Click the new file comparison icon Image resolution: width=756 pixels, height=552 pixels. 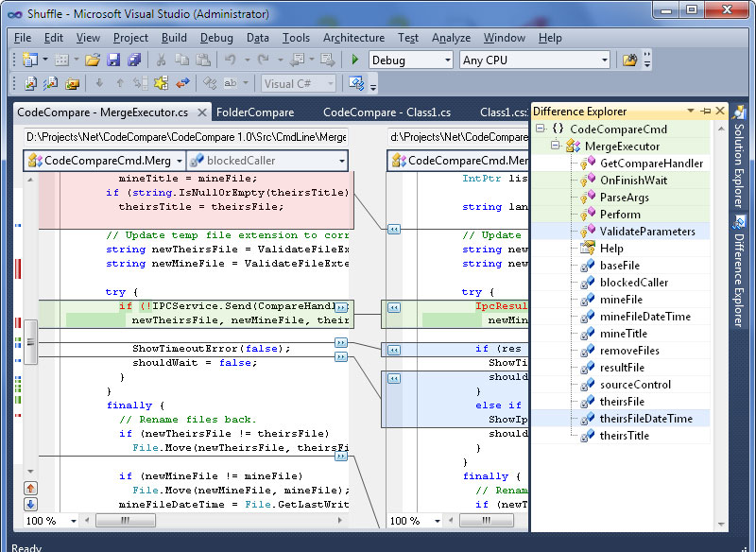[x=30, y=83]
